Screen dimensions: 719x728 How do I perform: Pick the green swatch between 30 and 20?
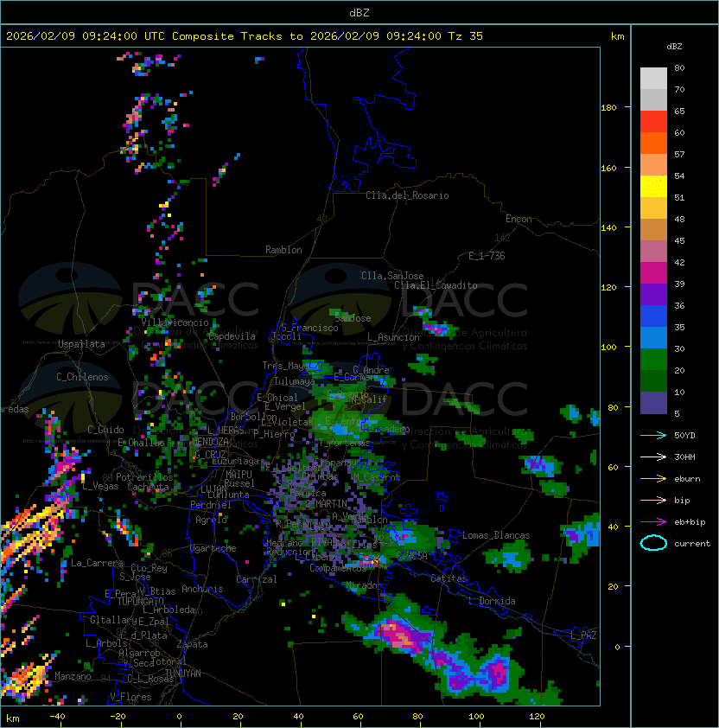[653, 359]
